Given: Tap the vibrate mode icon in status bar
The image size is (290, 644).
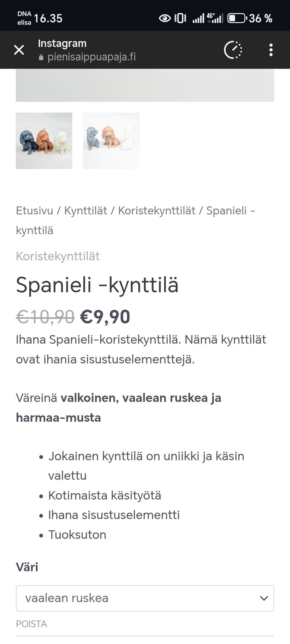Looking at the screenshot, I should click(x=179, y=18).
